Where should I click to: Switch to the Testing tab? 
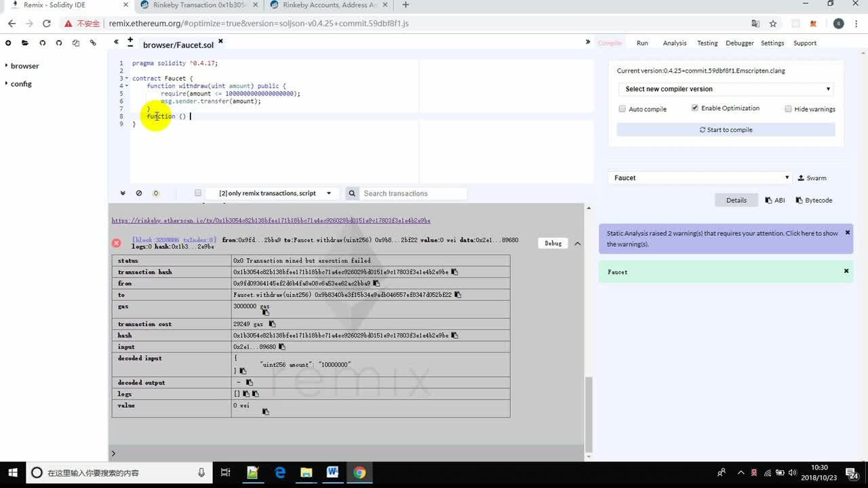point(707,43)
